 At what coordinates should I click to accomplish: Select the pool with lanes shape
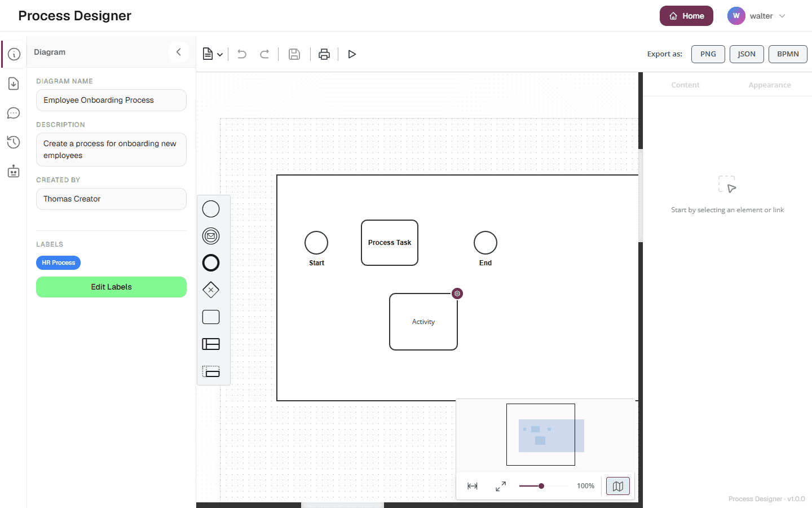(x=211, y=344)
